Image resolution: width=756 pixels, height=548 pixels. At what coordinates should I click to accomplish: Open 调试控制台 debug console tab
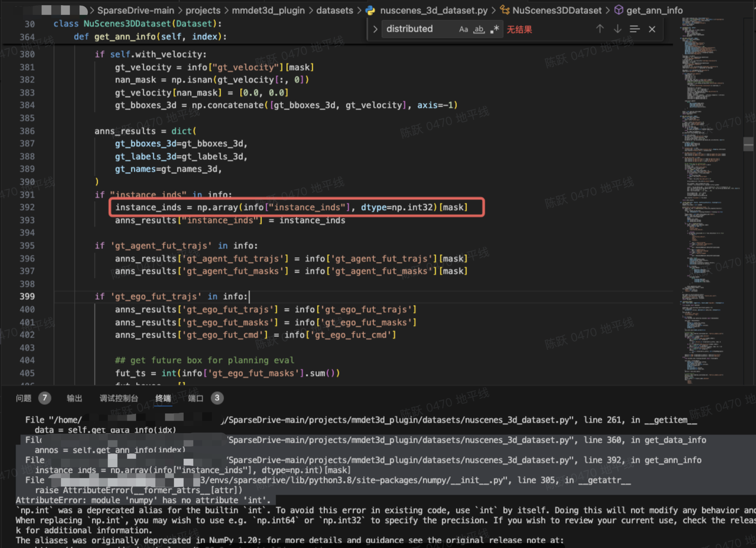point(119,398)
